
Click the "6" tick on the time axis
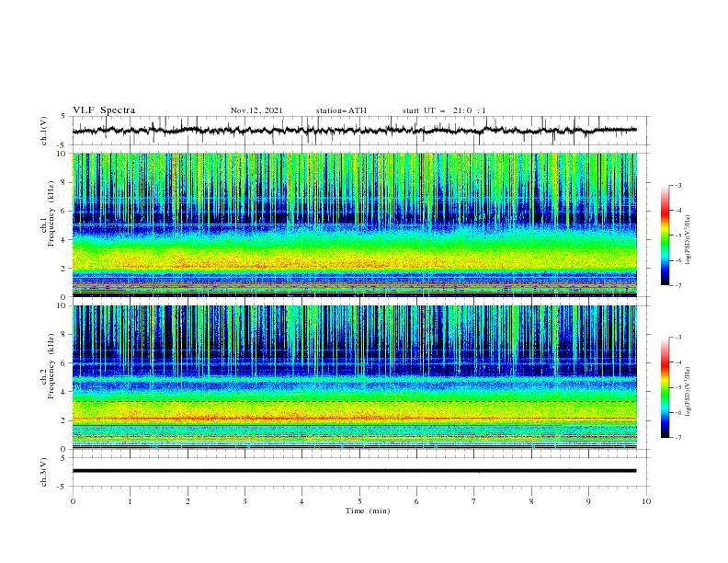pos(416,501)
